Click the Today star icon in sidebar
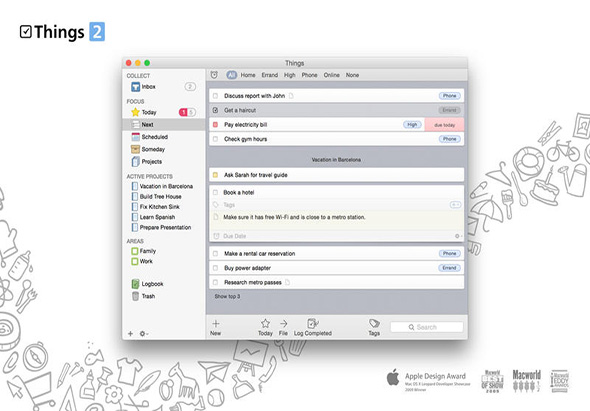 [135, 112]
